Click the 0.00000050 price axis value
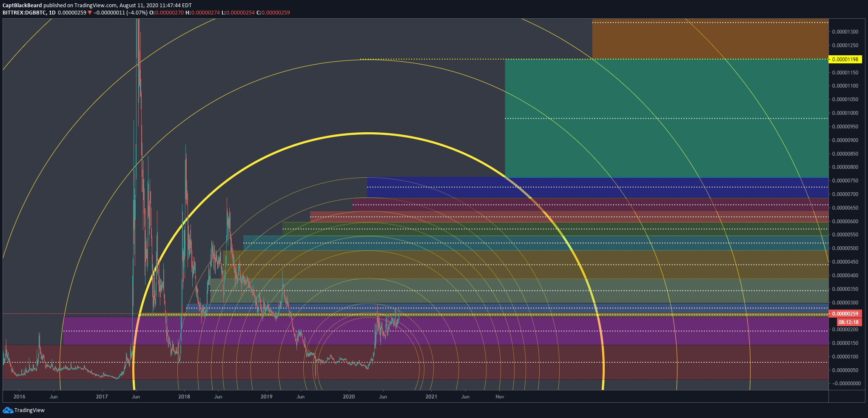The height and width of the screenshot is (418, 868). (x=845, y=370)
